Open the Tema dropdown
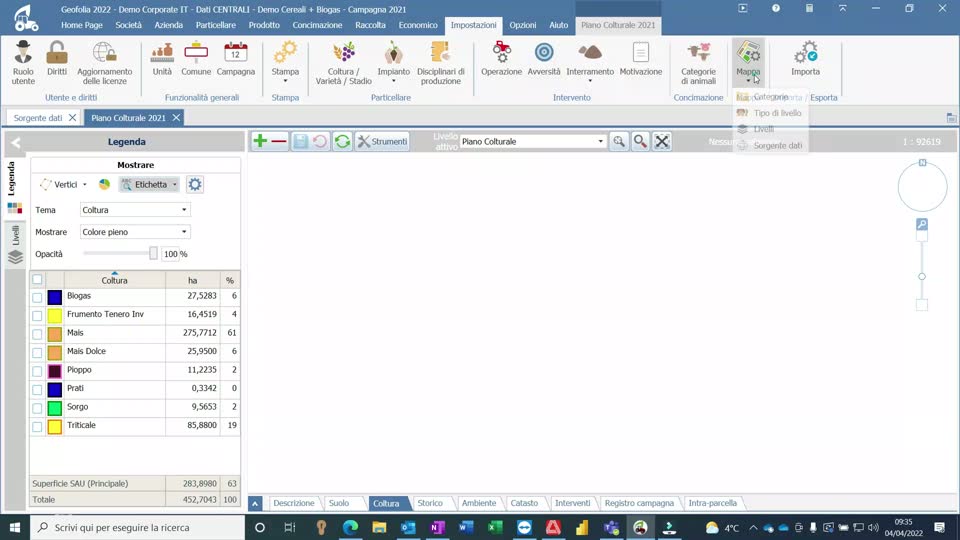This screenshot has width=960, height=540. tap(135, 209)
